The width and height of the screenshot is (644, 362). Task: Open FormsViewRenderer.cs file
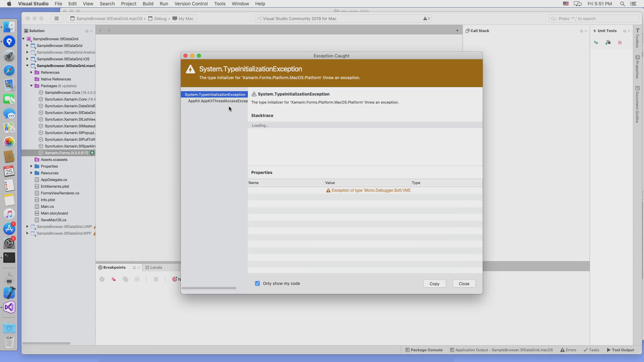click(60, 193)
